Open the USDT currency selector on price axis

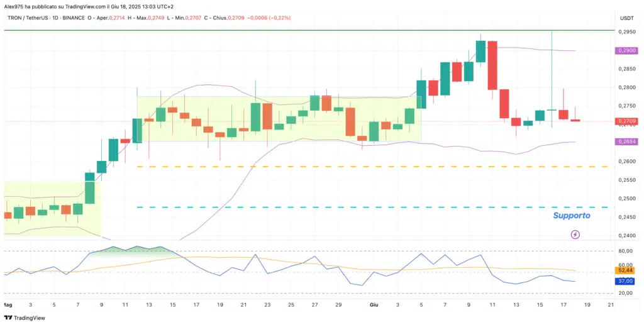626,17
